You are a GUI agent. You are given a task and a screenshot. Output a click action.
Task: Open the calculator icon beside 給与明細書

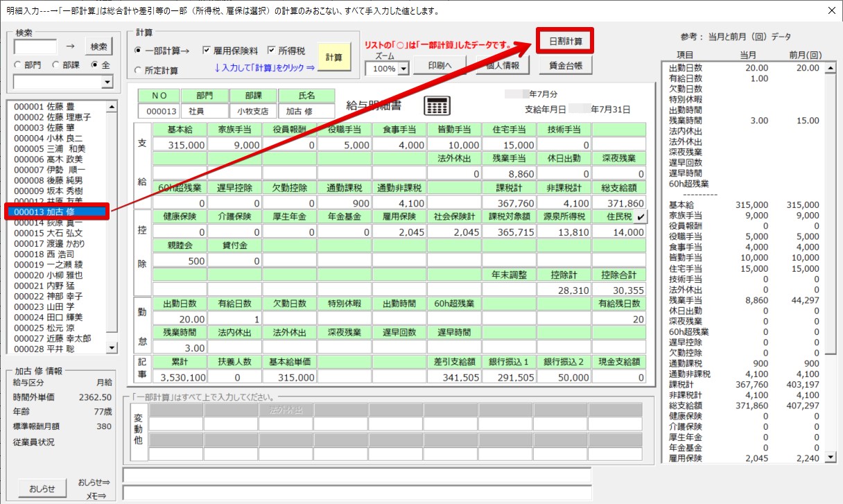(437, 105)
